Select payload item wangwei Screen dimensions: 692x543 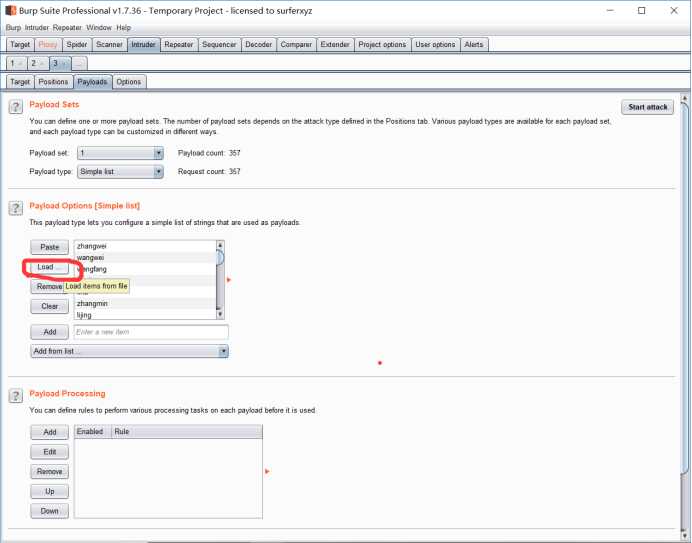[x=145, y=257]
